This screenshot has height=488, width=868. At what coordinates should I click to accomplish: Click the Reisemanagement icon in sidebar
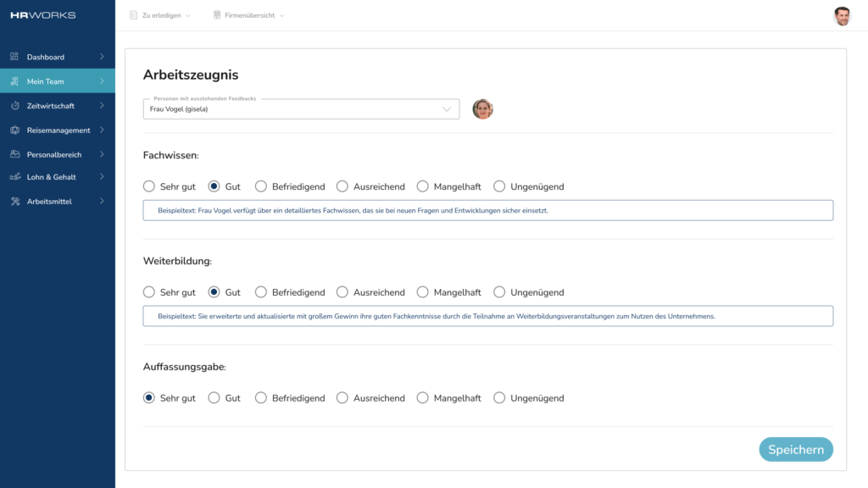[15, 130]
